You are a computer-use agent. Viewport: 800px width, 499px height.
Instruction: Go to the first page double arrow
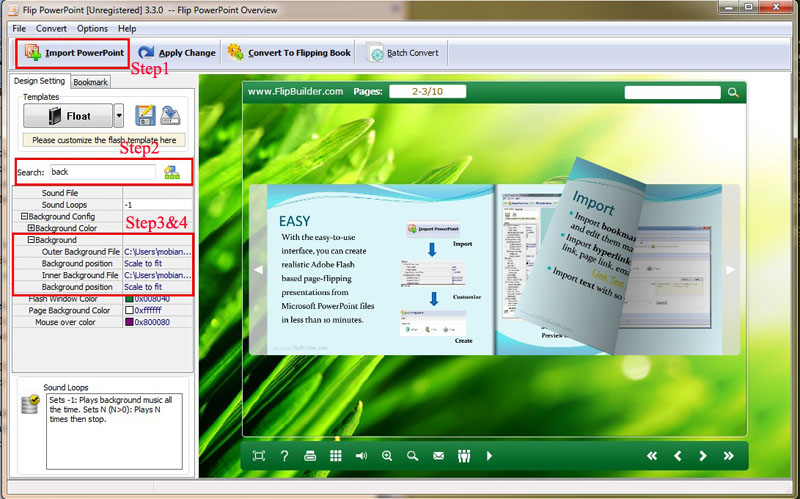(652, 456)
